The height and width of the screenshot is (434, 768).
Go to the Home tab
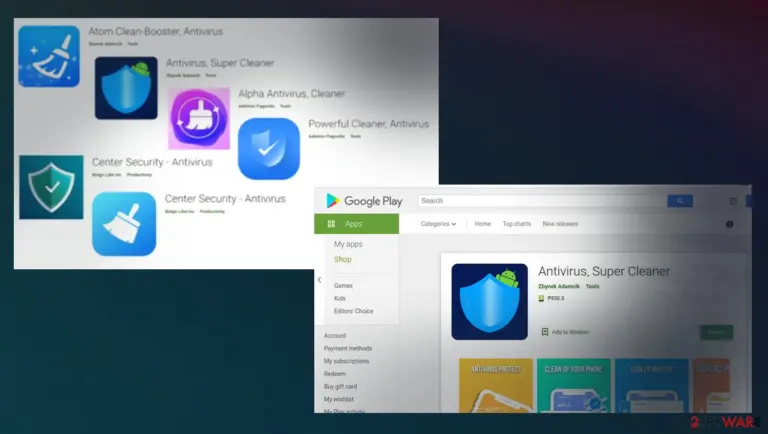tap(482, 224)
